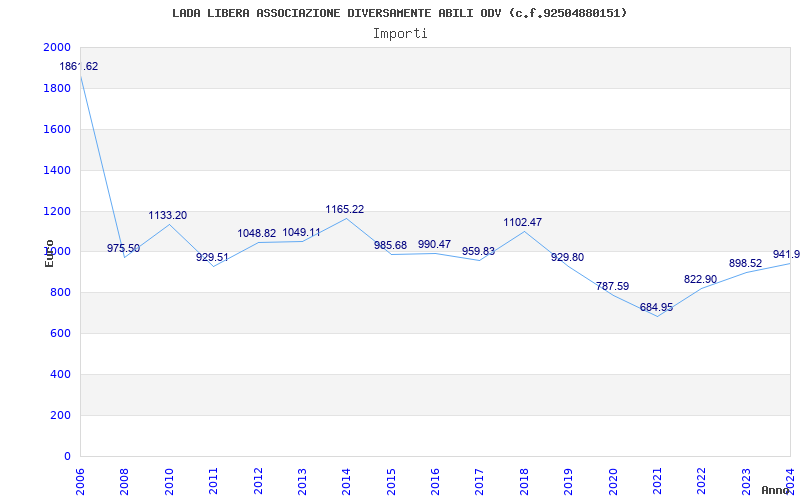The width and height of the screenshot is (800, 500).
Task: Click the y-axis value 1600
Action: tap(57, 129)
